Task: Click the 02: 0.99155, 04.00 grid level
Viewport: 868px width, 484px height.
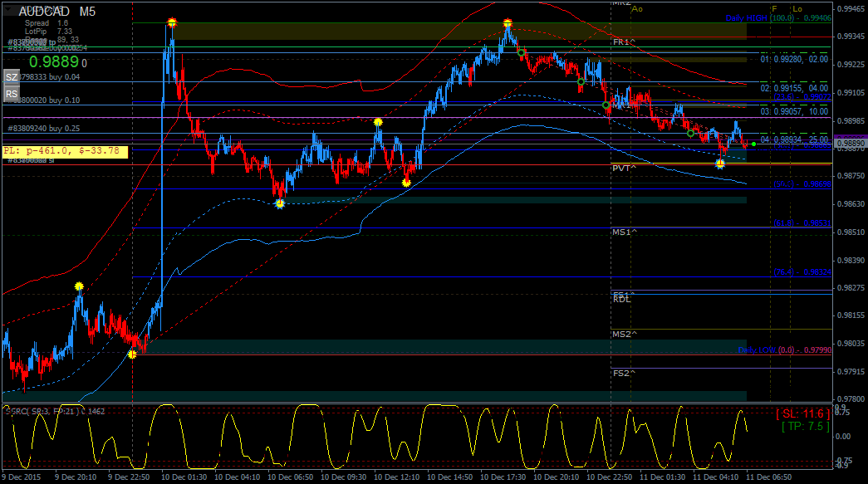Action: [x=794, y=88]
